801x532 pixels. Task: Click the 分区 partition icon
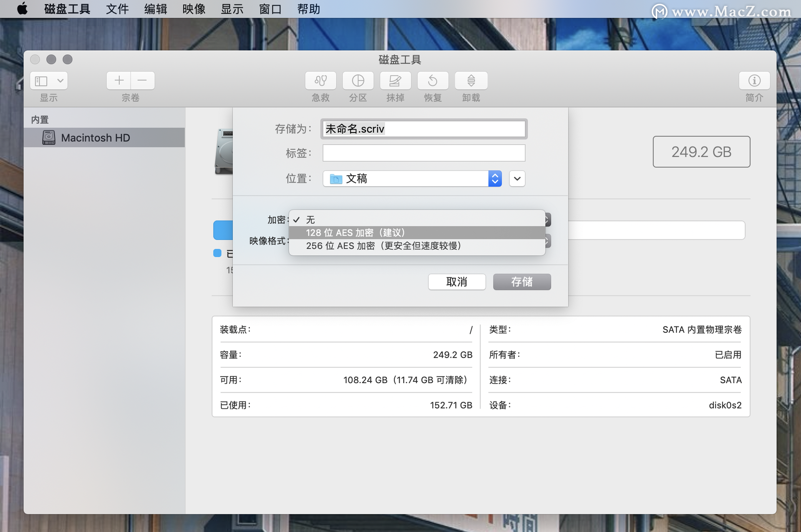click(358, 80)
